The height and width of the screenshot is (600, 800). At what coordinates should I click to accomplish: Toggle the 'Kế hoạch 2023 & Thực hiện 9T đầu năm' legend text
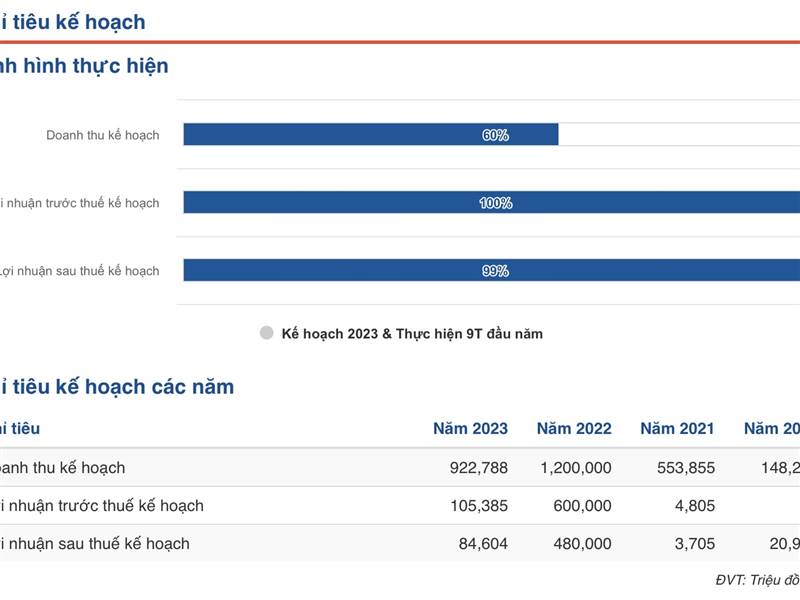coord(412,334)
